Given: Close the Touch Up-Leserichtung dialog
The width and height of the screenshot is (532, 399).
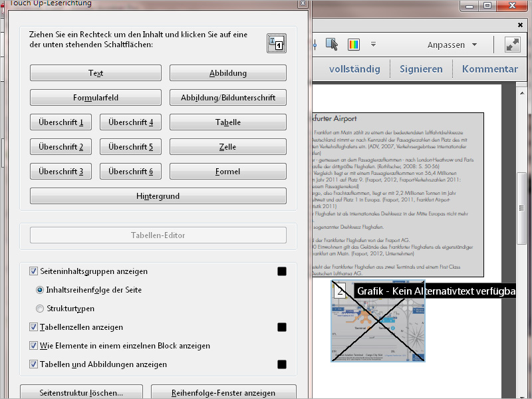Looking at the screenshot, I should point(303,3).
